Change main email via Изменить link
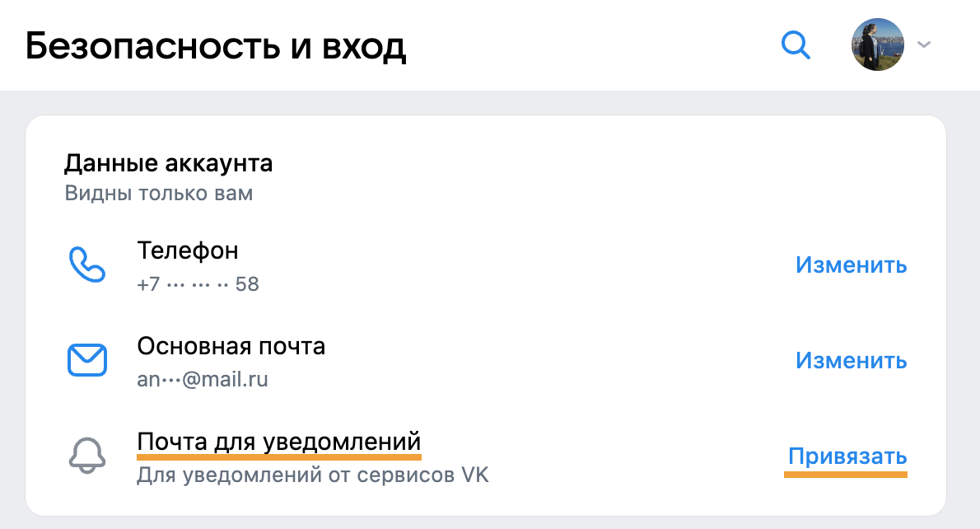This screenshot has width=980, height=529. click(x=852, y=360)
